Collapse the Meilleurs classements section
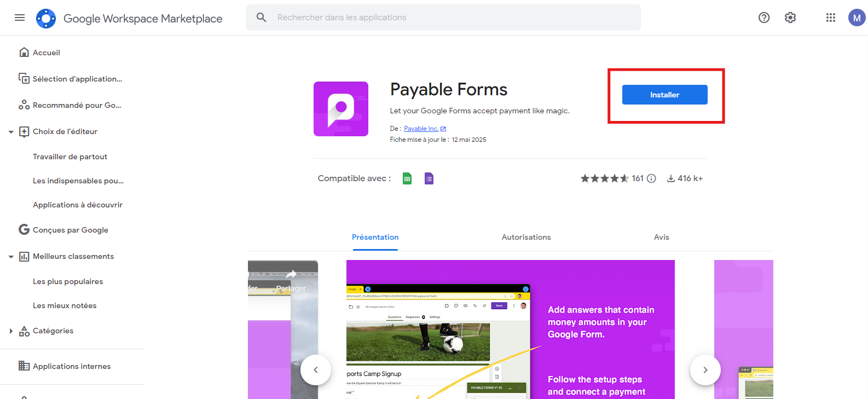 [x=11, y=257]
